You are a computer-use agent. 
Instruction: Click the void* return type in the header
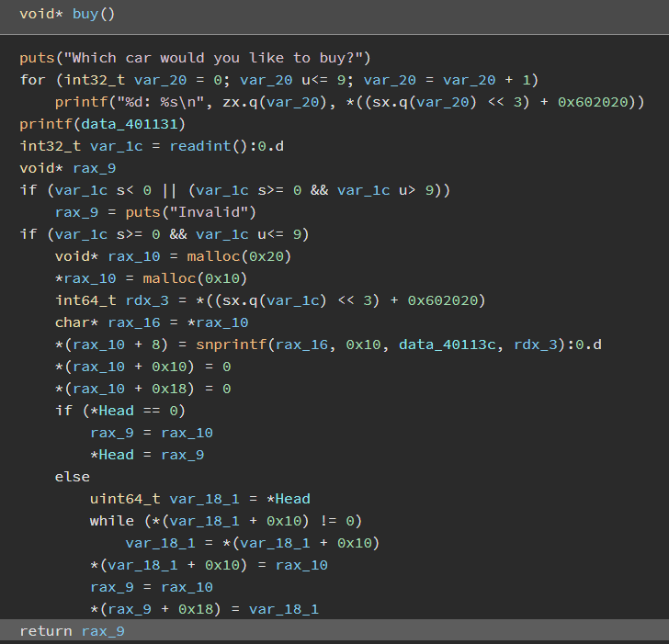41,14
